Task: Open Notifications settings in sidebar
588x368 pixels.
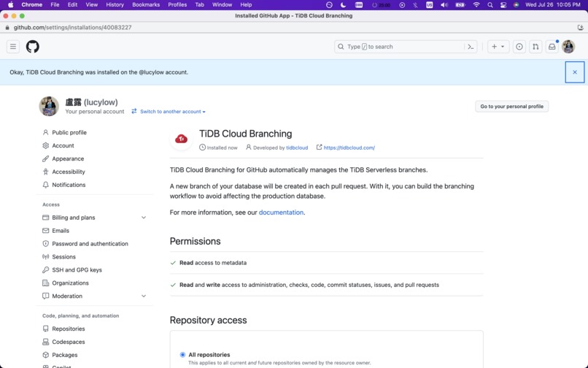Action: pyautogui.click(x=69, y=185)
